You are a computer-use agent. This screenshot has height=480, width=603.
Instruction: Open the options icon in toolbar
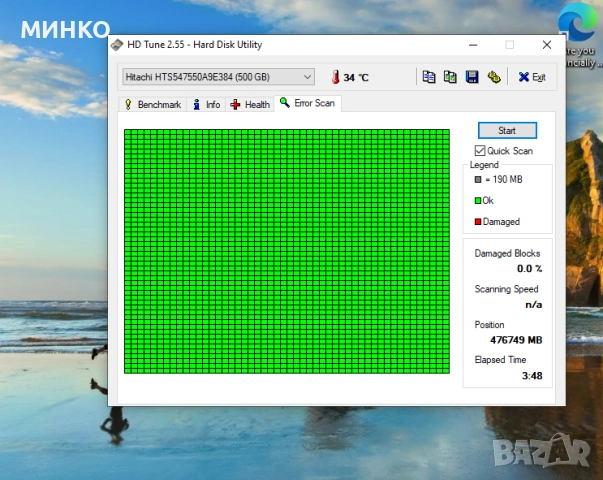click(x=493, y=77)
